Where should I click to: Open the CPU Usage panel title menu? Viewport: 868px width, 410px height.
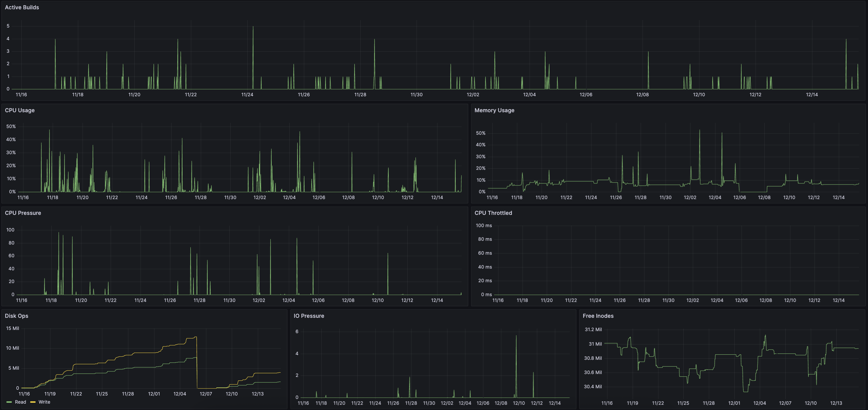pyautogui.click(x=19, y=110)
